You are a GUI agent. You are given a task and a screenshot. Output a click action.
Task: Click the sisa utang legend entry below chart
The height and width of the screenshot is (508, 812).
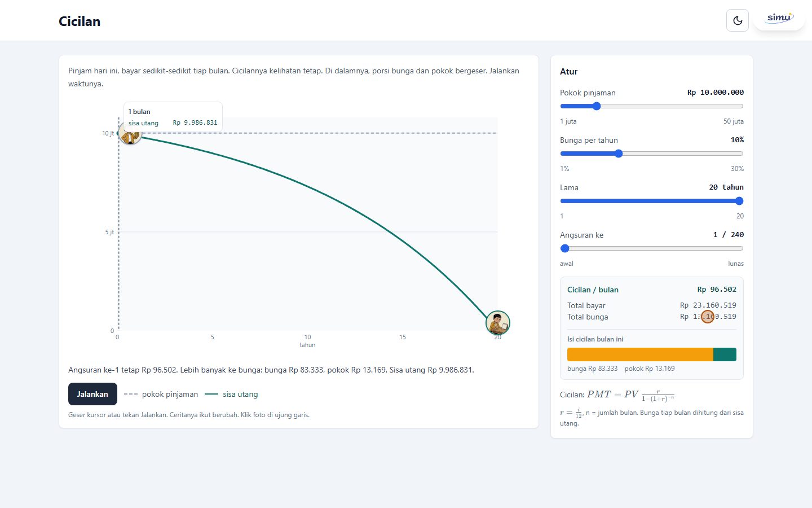pos(232,395)
